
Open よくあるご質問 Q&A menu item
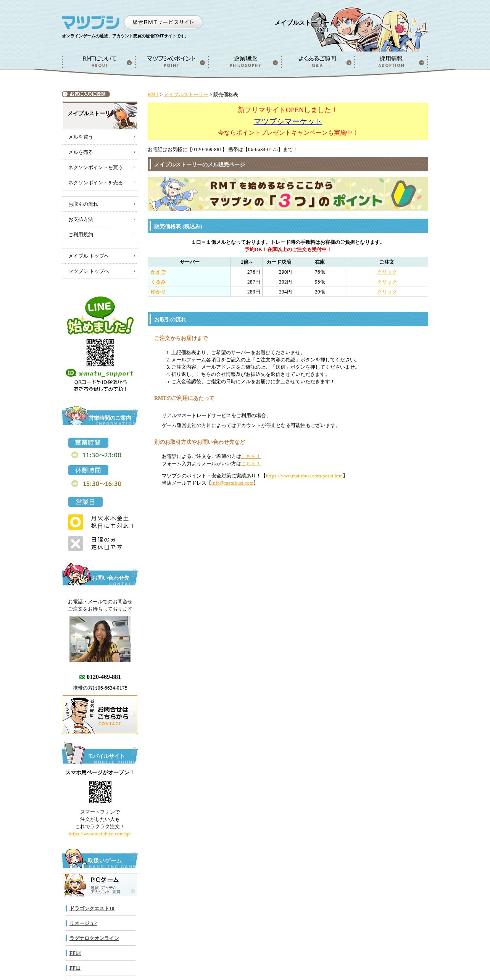point(318,61)
